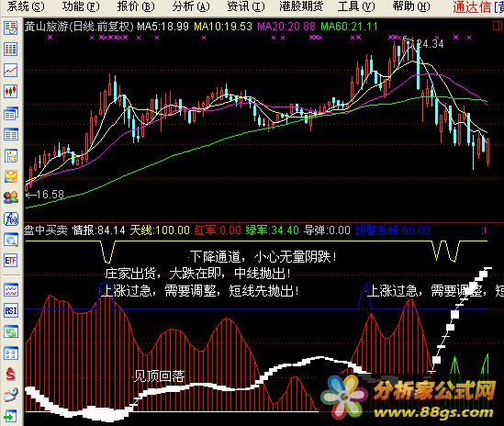Click the MA5:18.99 label
This screenshot has height=426, width=504.
(x=163, y=27)
